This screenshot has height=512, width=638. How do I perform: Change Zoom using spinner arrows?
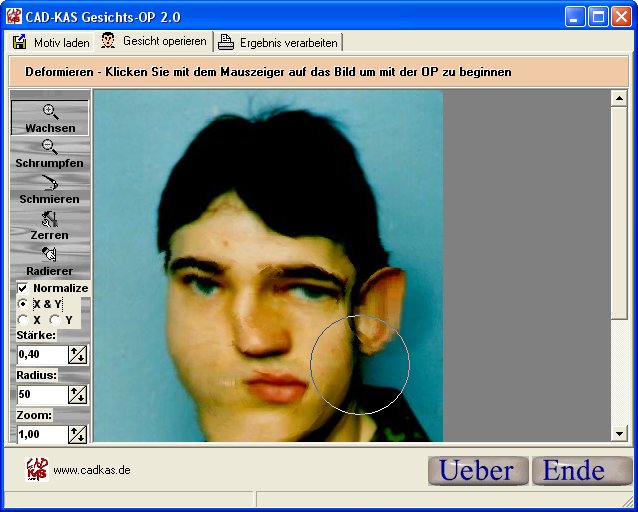(x=77, y=434)
